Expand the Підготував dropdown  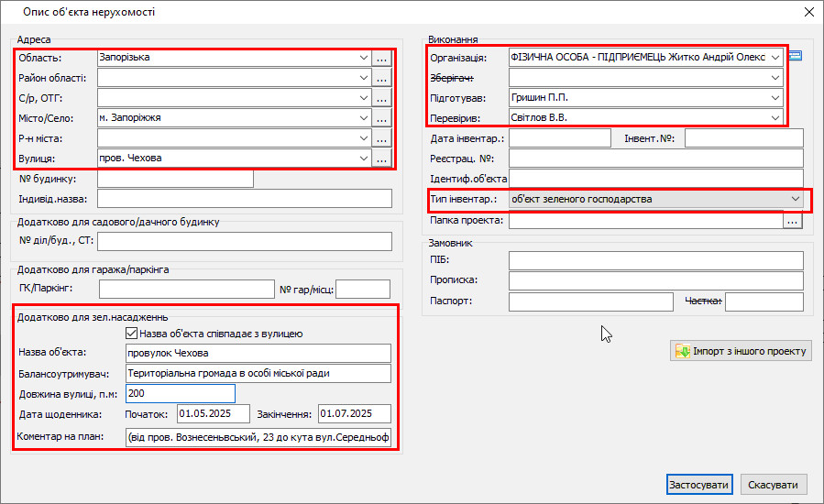pos(775,98)
